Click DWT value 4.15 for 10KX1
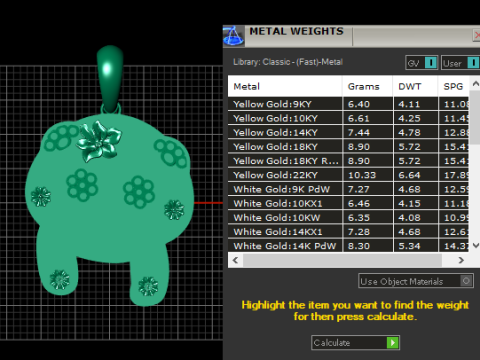Image resolution: width=480 pixels, height=360 pixels. (x=409, y=203)
